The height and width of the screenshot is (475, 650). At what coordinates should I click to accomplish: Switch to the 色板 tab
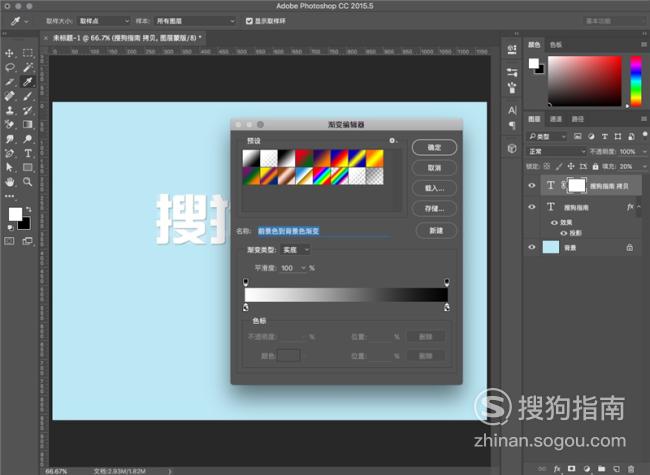click(555, 45)
